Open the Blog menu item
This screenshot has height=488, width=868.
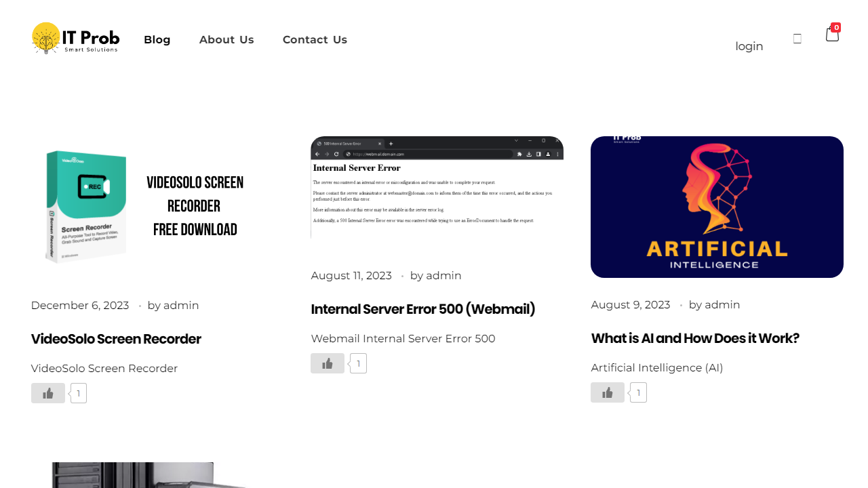click(x=157, y=39)
